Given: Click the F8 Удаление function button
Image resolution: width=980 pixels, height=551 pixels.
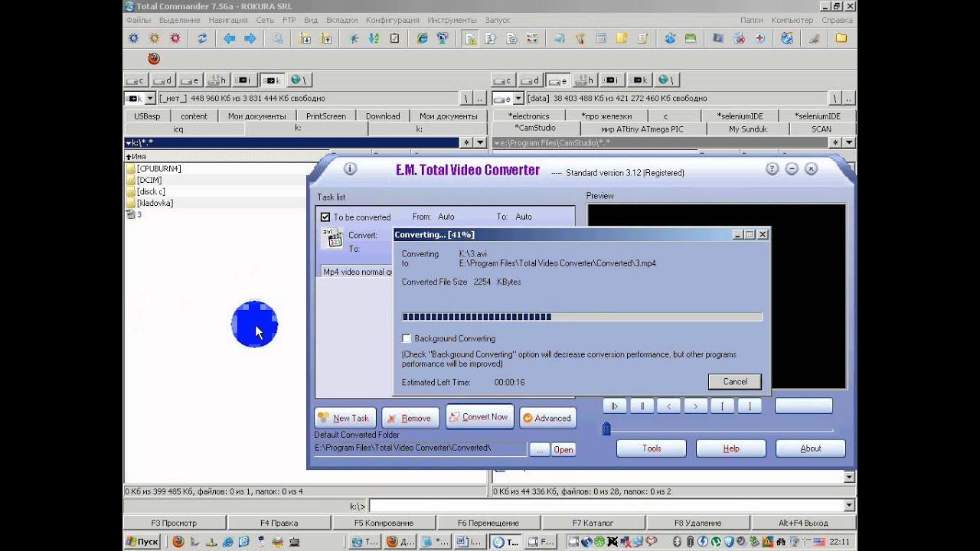Looking at the screenshot, I should (697, 523).
